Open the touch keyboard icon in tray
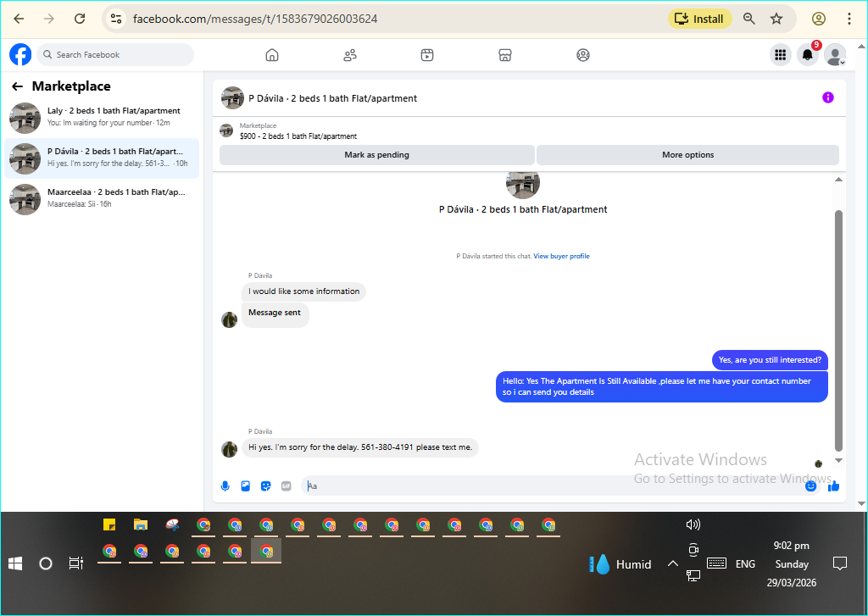 716,563
